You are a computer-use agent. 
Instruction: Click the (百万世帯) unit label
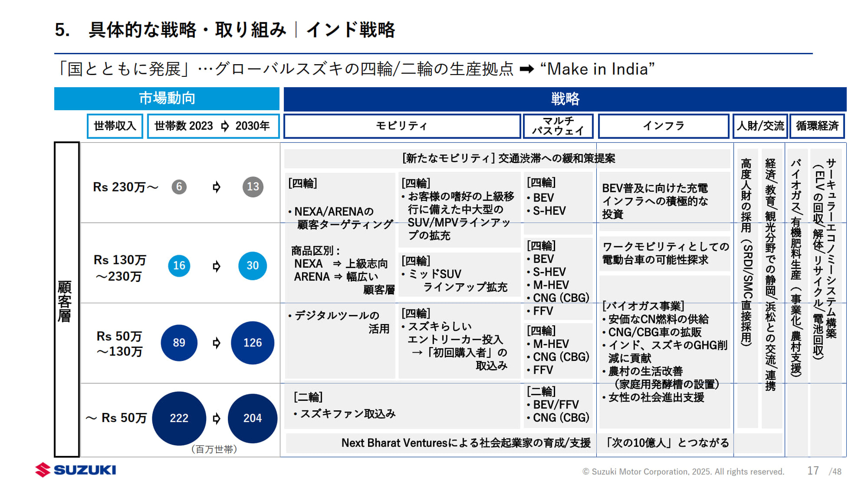point(215,450)
